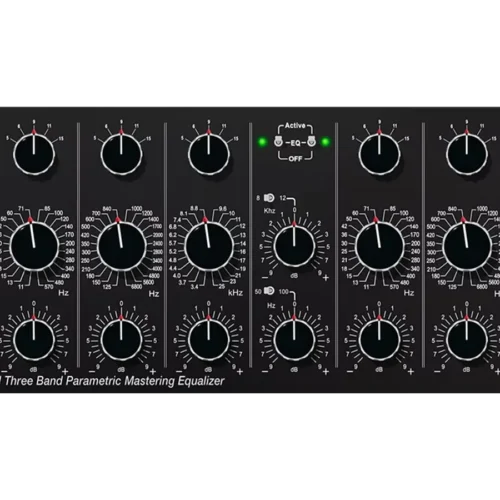Click right-channel low band dB gain knob
Image resolution: width=500 pixels, height=500 pixels.
pyautogui.click(x=379, y=340)
